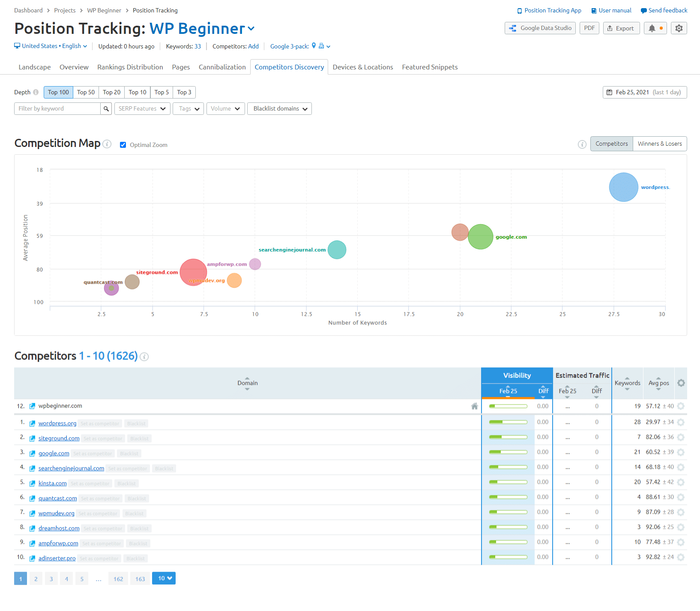Screen dimensions: 700x611
Task: Click the PDF button
Action: tap(589, 28)
